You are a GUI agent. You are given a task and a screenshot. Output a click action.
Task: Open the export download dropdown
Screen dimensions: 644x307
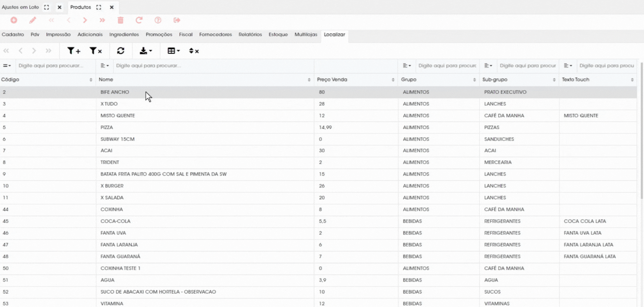point(146,51)
